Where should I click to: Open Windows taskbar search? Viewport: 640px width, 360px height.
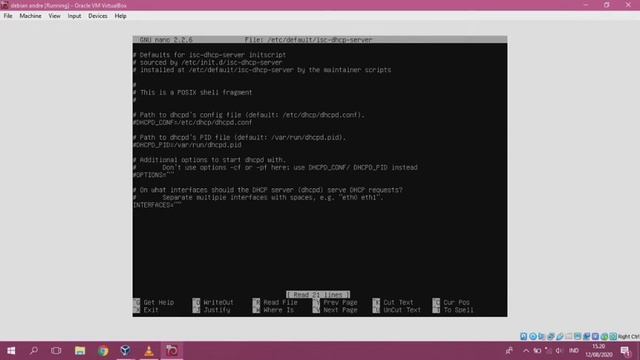tap(34, 351)
